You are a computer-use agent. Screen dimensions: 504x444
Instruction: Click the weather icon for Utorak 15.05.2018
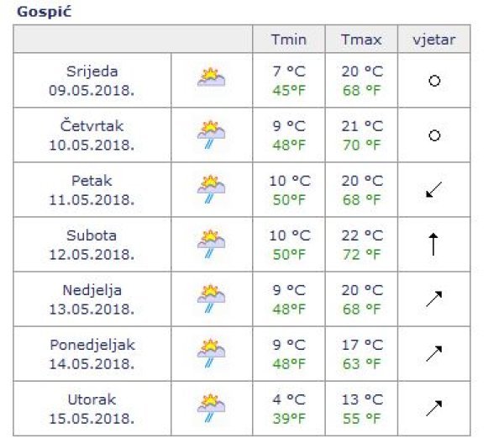212,407
